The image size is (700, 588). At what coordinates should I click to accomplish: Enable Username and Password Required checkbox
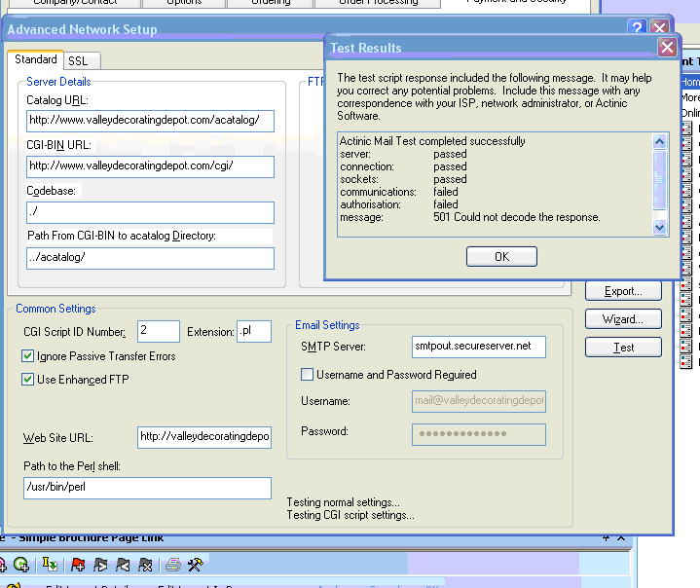(308, 375)
